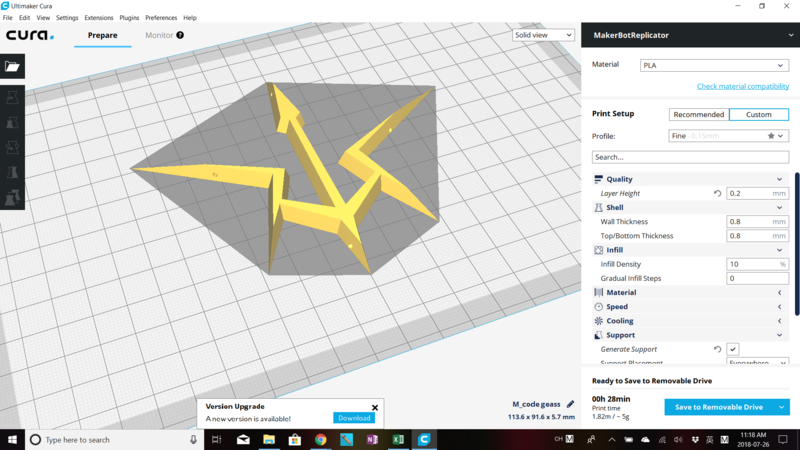This screenshot has width=800, height=450.
Task: Open the Plugins menu
Action: 129,17
